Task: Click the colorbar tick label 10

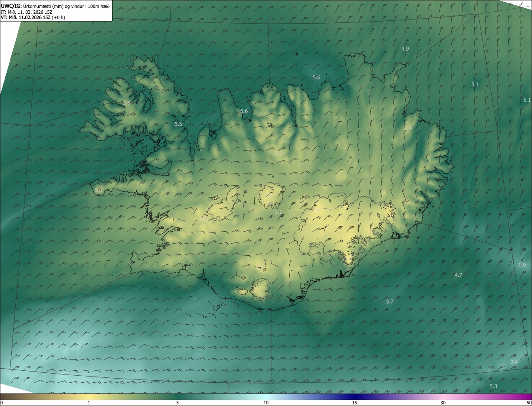Action: point(266,403)
